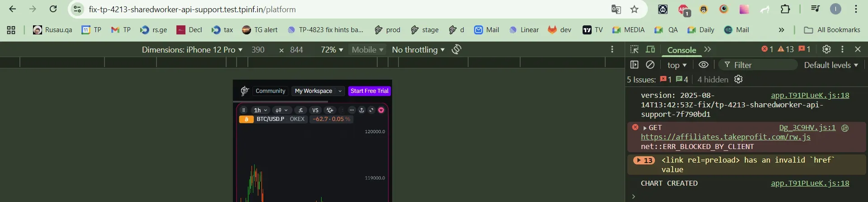
Task: Open the Default levels dropdown
Action: pos(830,65)
